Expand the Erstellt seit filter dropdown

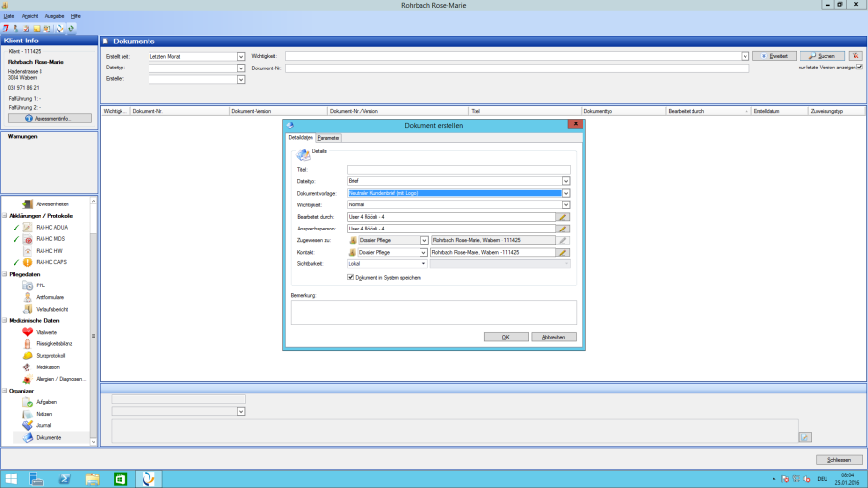pyautogui.click(x=241, y=57)
